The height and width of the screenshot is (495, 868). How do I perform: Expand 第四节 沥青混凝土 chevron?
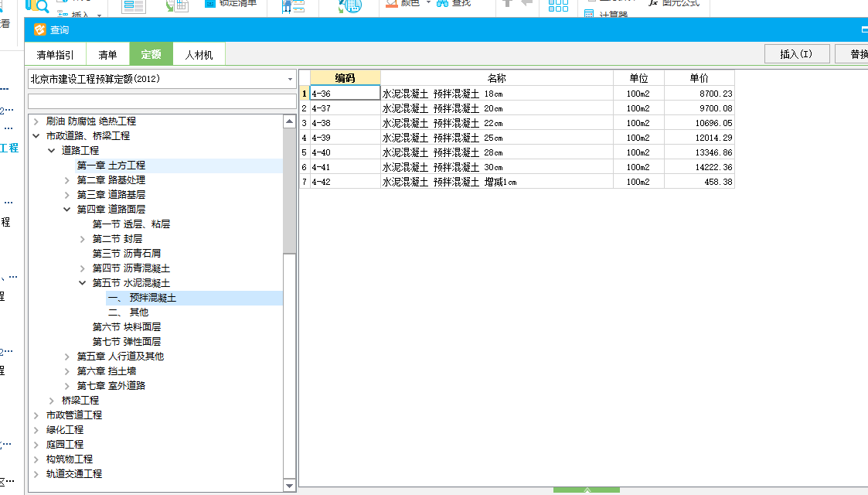pyautogui.click(x=83, y=268)
